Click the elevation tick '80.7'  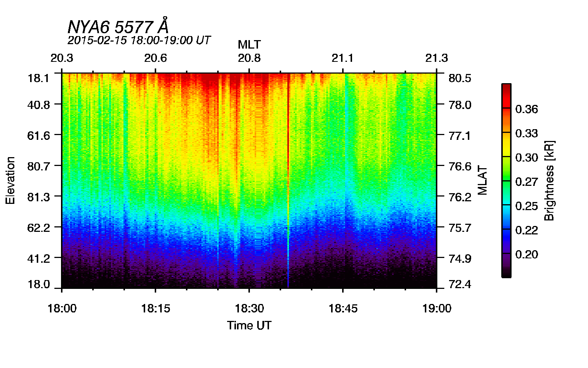39,166
